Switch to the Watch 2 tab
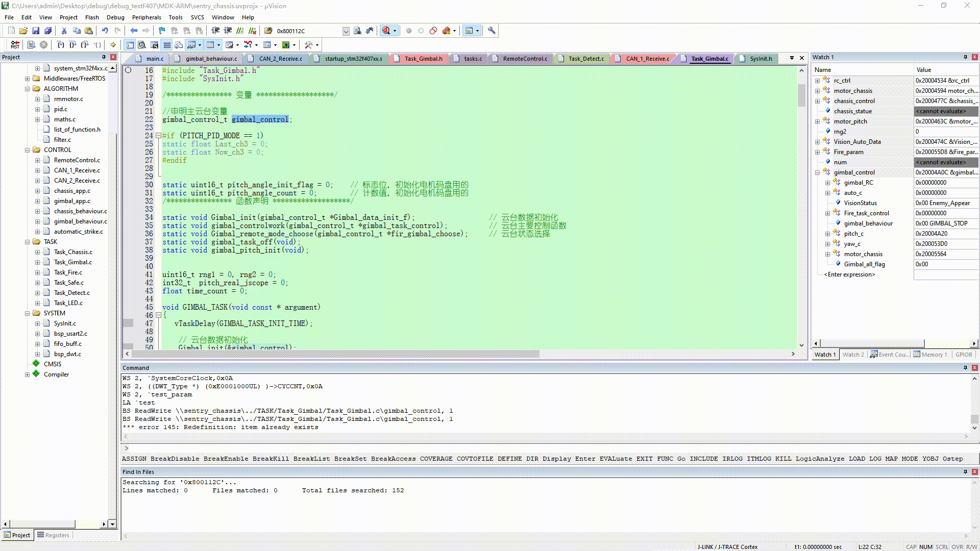The width and height of the screenshot is (980, 551). (x=853, y=355)
